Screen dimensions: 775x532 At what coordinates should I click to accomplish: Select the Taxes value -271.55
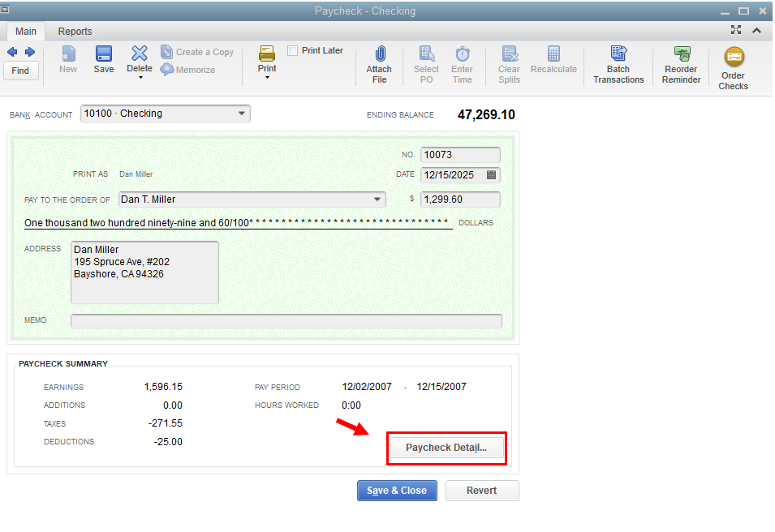click(x=166, y=423)
